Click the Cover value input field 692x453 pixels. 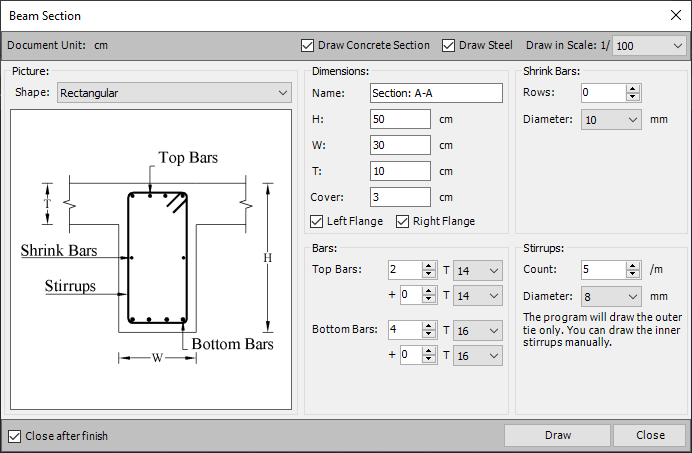point(400,197)
